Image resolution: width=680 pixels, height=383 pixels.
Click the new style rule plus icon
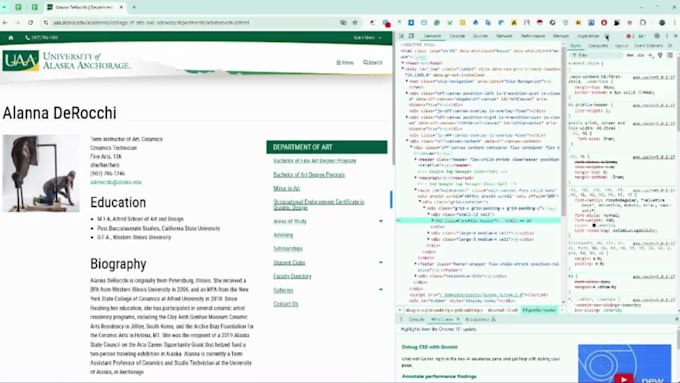click(x=651, y=55)
